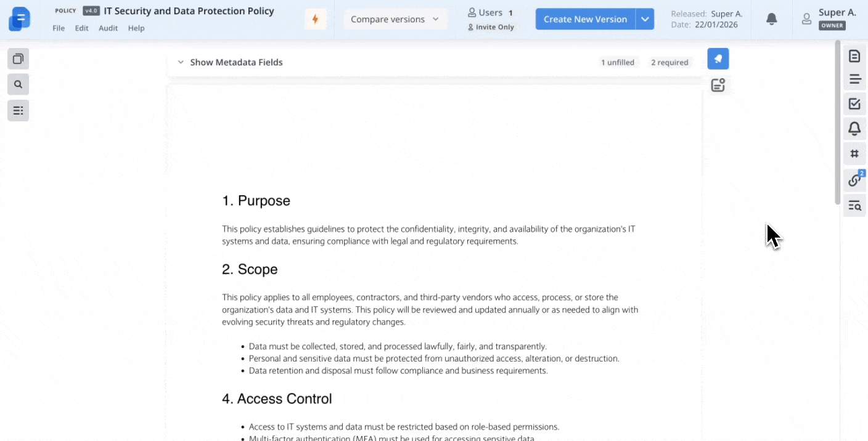Open the search tool in left sidebar
Image resolution: width=868 pixels, height=441 pixels.
tap(18, 84)
